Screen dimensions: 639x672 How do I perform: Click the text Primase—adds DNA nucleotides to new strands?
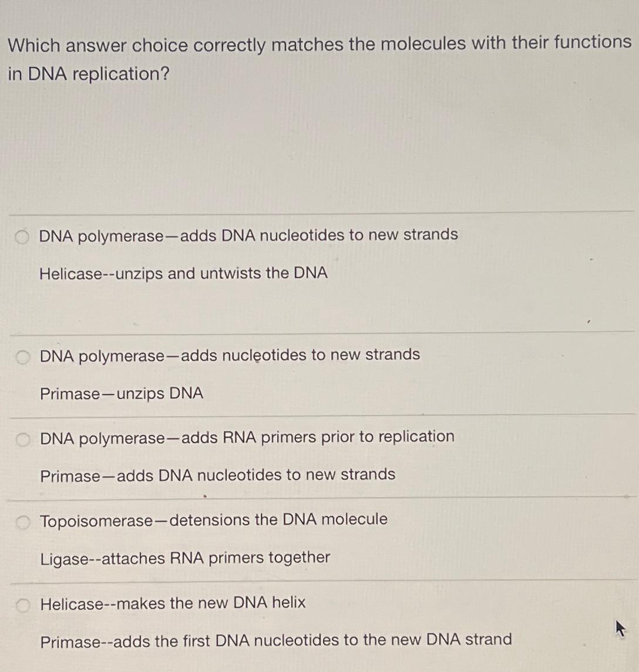[217, 475]
